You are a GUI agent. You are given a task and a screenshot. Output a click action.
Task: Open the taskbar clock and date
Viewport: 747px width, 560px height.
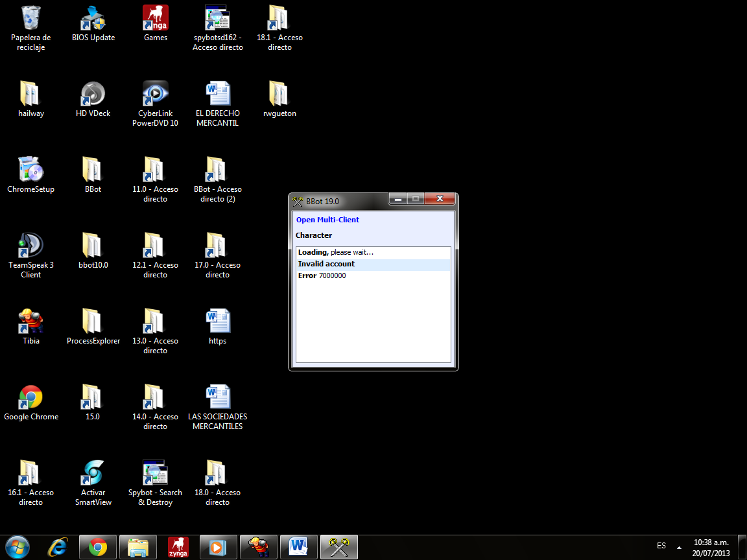point(711,547)
